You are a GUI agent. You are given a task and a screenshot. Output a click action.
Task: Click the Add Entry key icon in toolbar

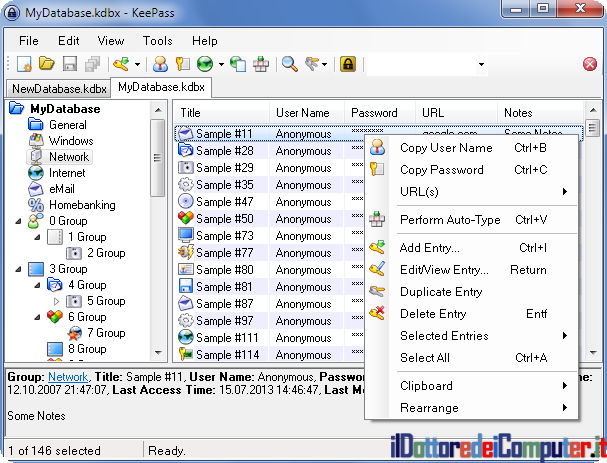click(x=121, y=64)
